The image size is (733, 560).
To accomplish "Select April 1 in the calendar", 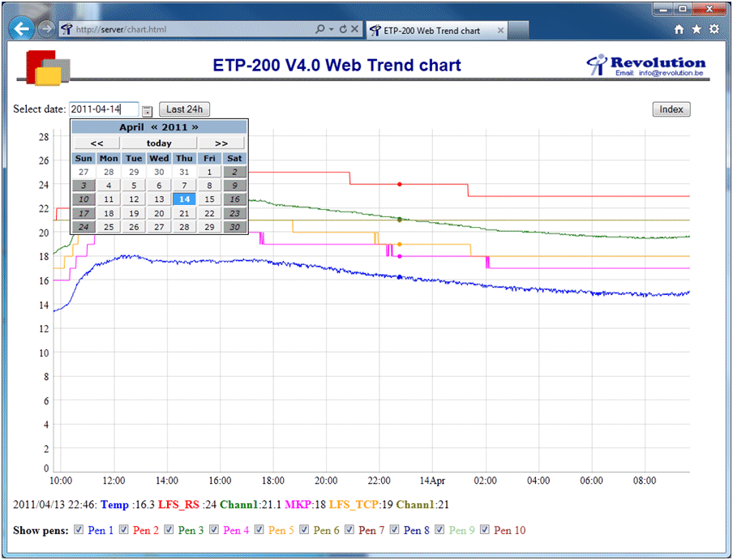I will click(209, 172).
